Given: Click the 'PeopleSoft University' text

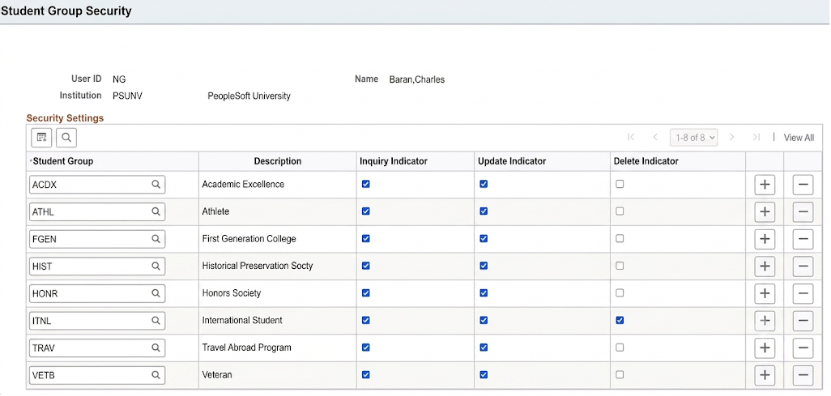Looking at the screenshot, I should [249, 96].
